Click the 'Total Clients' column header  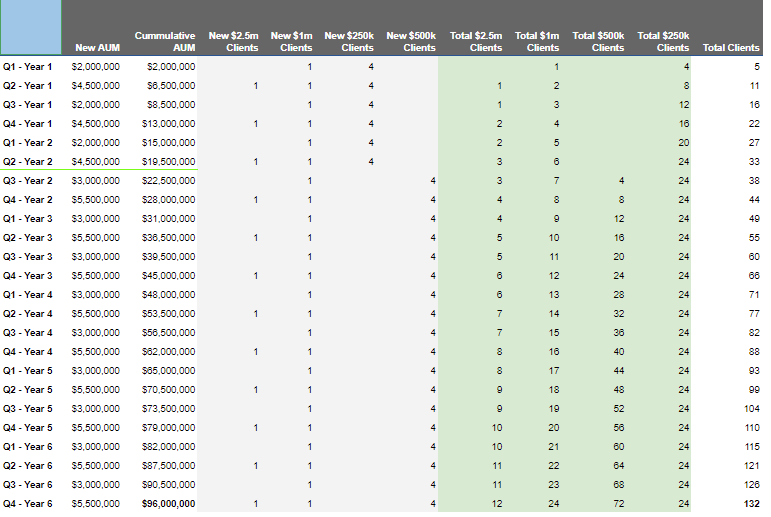click(731, 48)
